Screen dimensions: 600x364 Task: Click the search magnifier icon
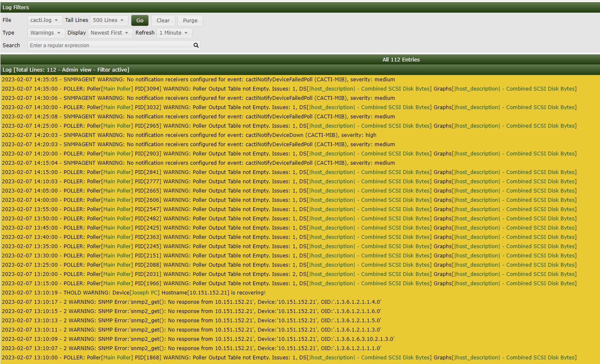coord(196,45)
